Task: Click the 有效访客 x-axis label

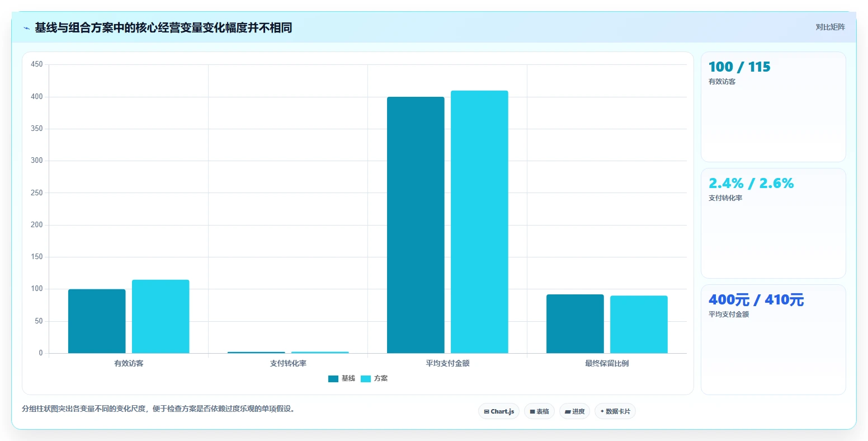Action: click(x=129, y=363)
